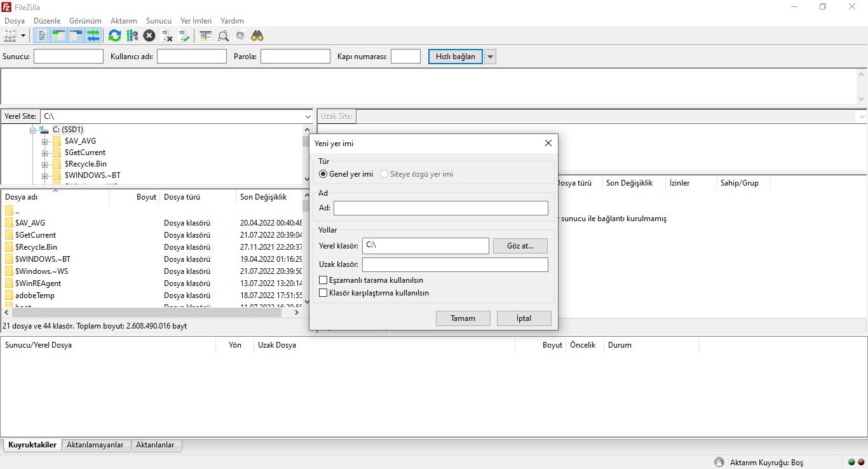
Task: Click the Sunucu host input field
Action: 69,57
